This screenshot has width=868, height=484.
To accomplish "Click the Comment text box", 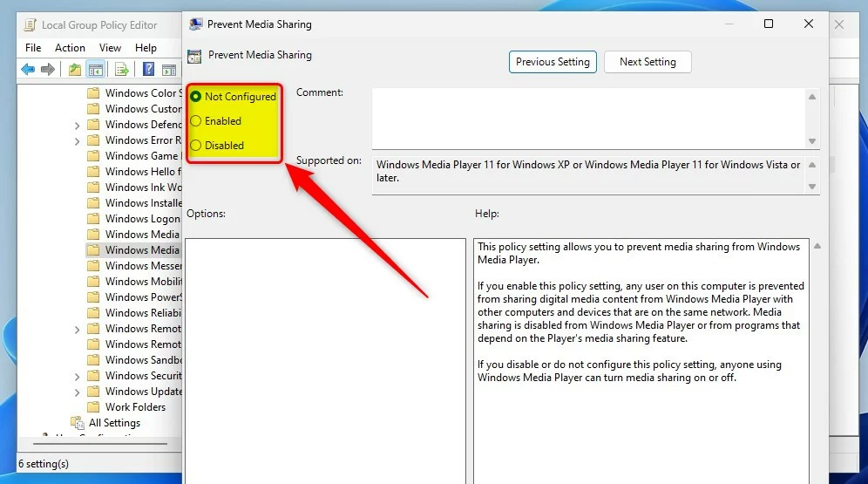I will [588, 118].
